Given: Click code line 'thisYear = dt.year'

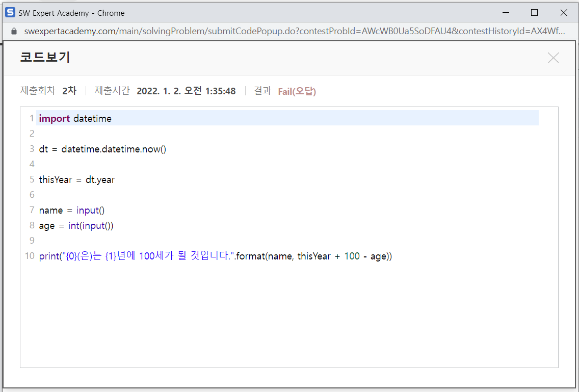Looking at the screenshot, I should 77,180.
